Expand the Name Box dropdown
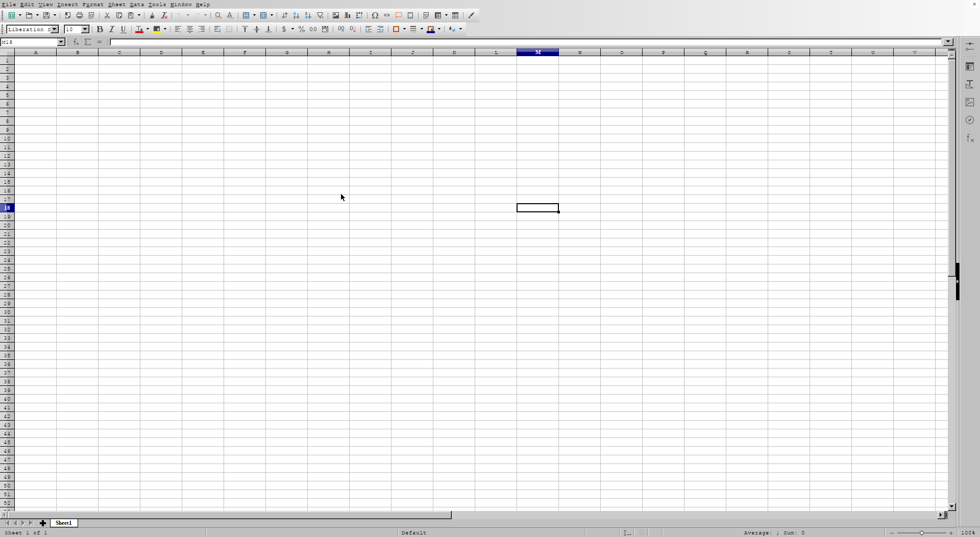The width and height of the screenshot is (980, 537). coord(61,42)
